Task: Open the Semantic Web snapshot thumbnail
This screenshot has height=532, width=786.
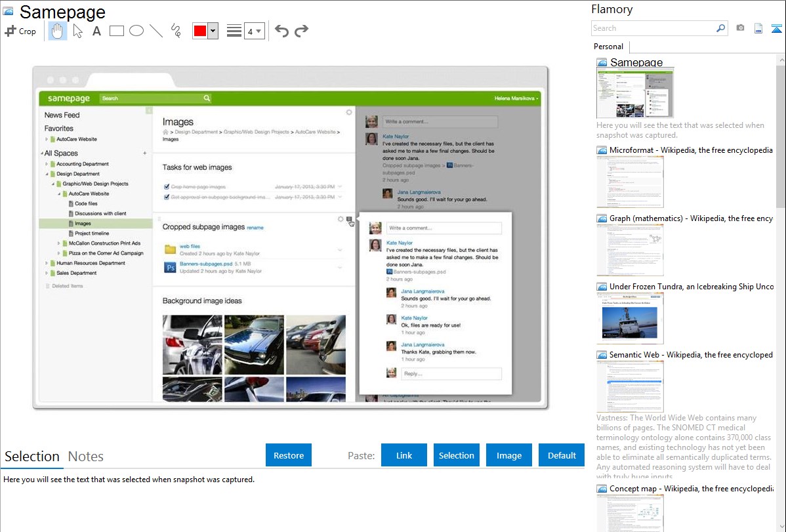Action: point(630,386)
